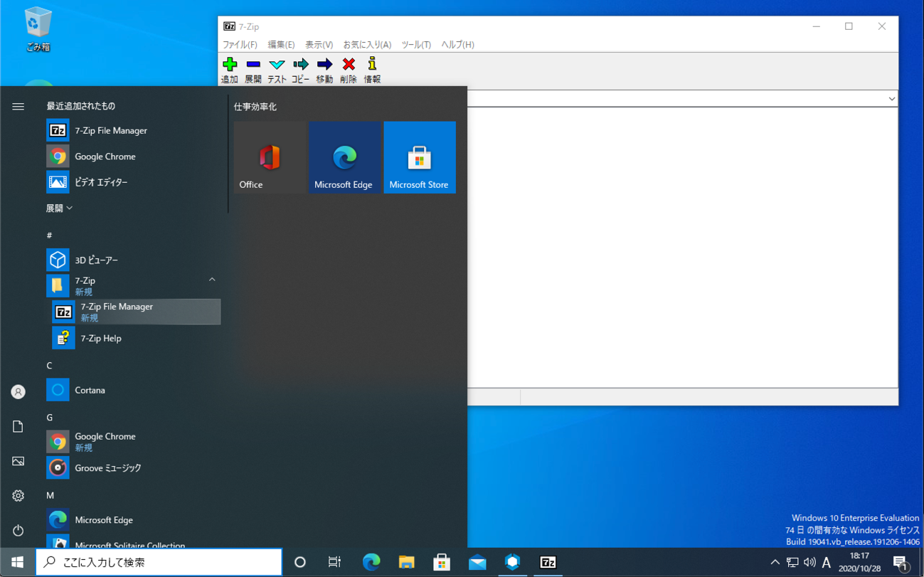Click the 最近追加されたもの section header
This screenshot has height=577, width=924.
80,106
